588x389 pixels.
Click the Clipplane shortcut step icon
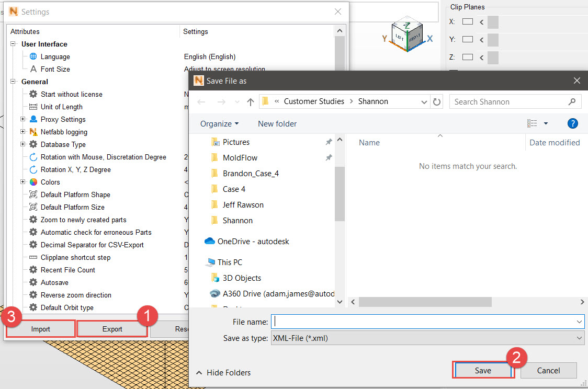[33, 257]
